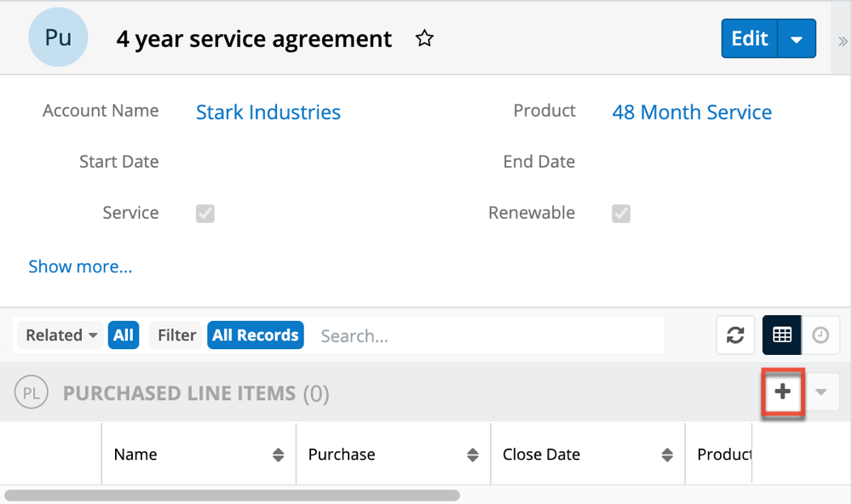
Task: Star the record as a favorite
Action: [424, 39]
